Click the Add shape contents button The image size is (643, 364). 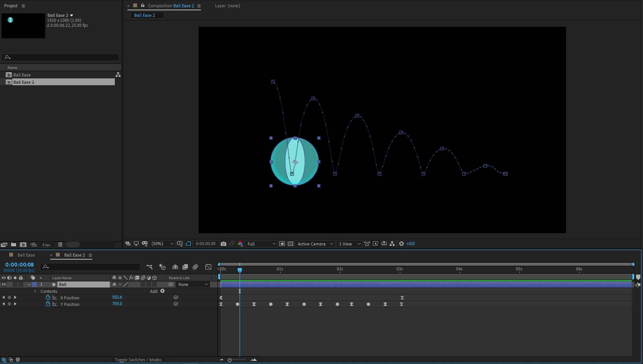tap(163, 291)
